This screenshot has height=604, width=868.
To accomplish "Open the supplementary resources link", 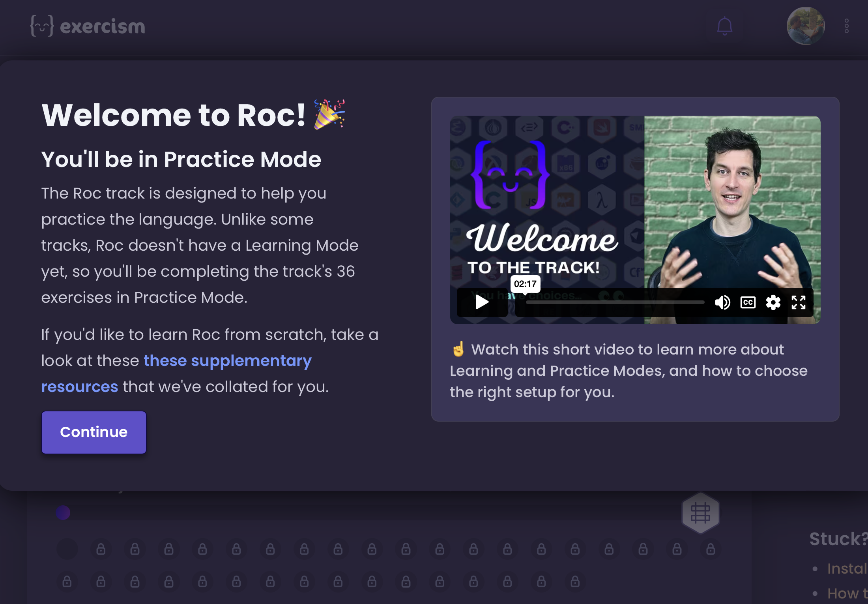I will pyautogui.click(x=177, y=373).
